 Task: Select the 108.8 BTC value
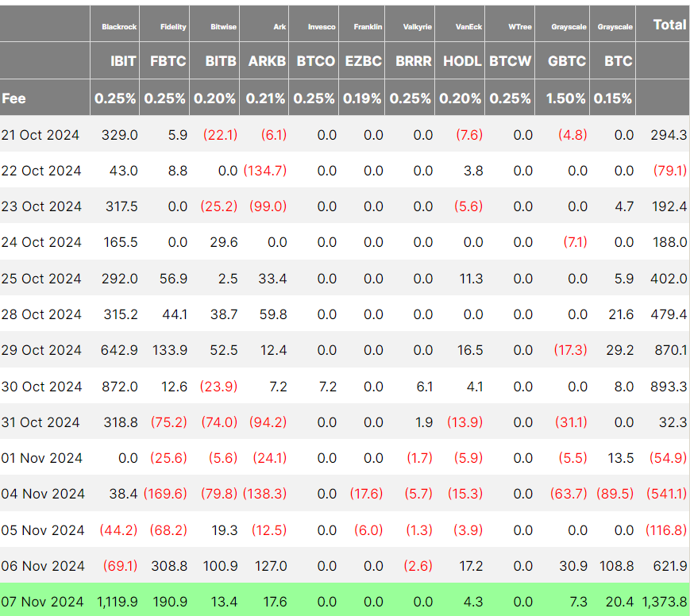tap(616, 566)
